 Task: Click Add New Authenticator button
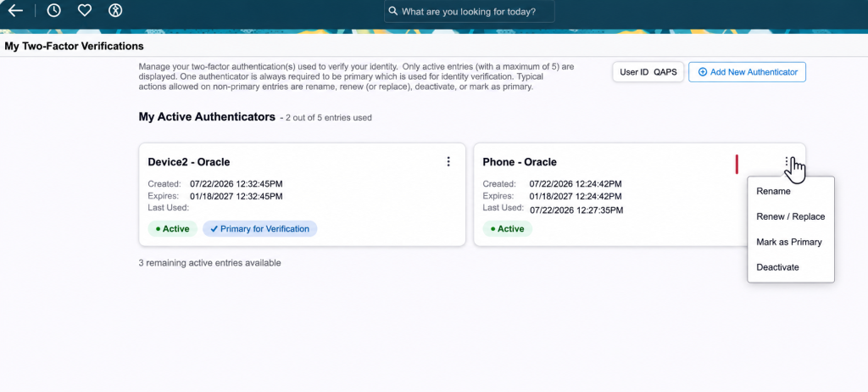[747, 72]
